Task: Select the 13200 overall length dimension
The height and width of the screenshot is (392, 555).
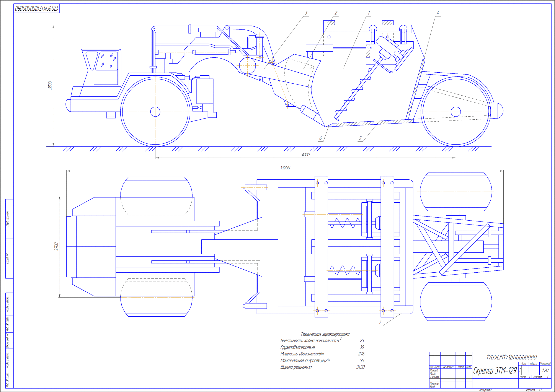Action: 285,168
